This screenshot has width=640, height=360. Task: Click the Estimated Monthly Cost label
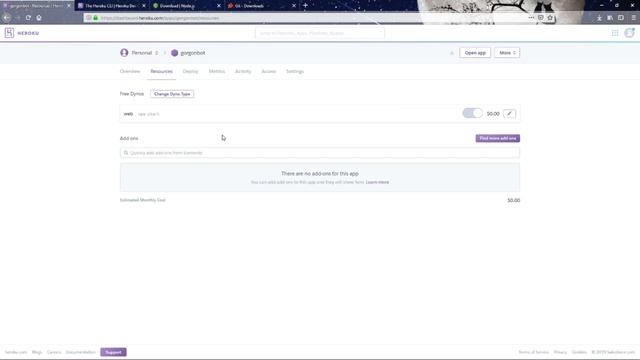point(142,200)
